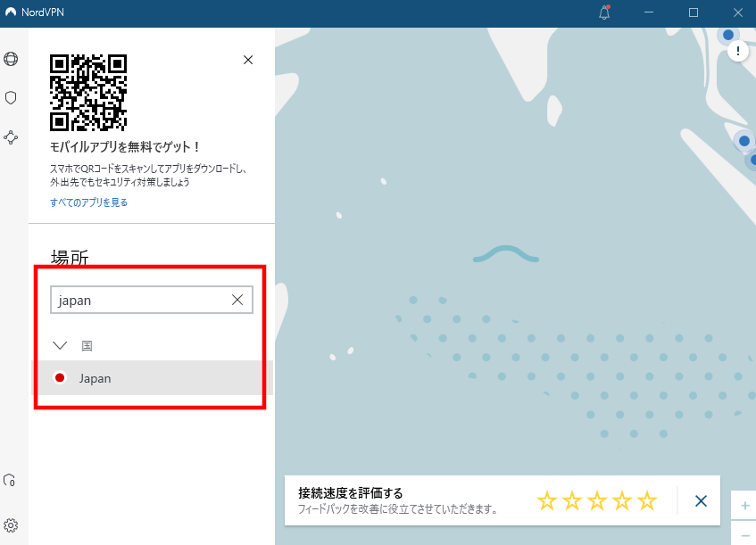Click inside the location search field
The height and width of the screenshot is (545, 756).
point(134,300)
